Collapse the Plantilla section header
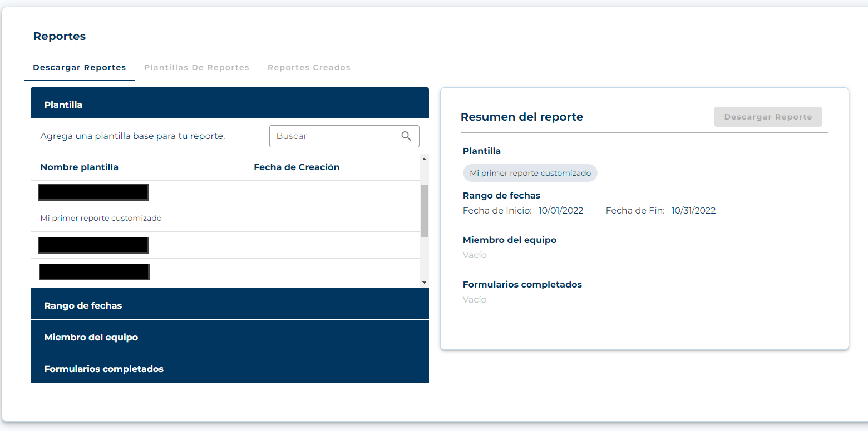Screen dimensions: 868x431 click(x=230, y=103)
